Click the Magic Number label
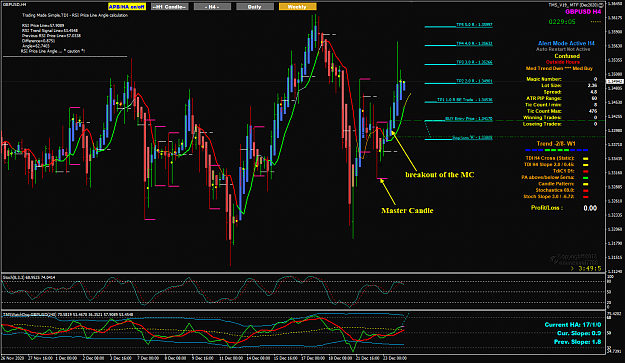The width and height of the screenshot is (625, 363). click(x=544, y=79)
